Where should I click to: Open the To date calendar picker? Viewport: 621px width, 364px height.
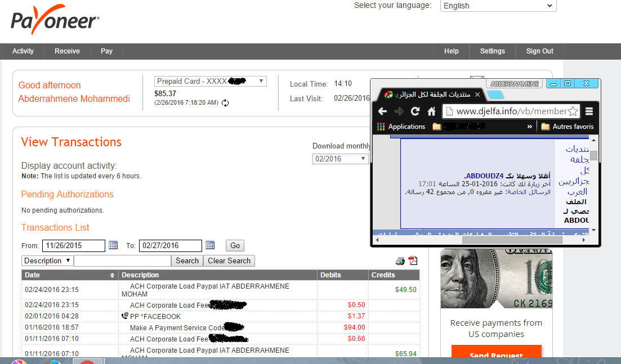click(x=210, y=245)
